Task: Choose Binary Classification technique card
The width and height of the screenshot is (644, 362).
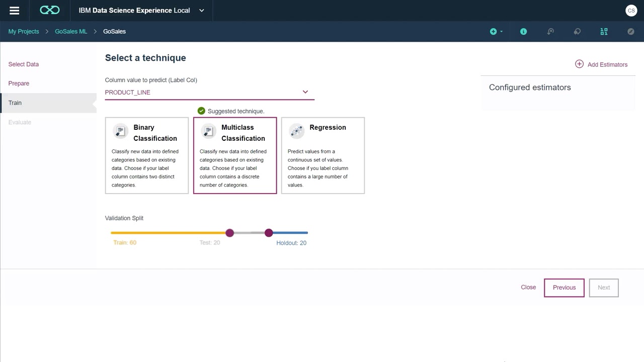Action: (147, 155)
